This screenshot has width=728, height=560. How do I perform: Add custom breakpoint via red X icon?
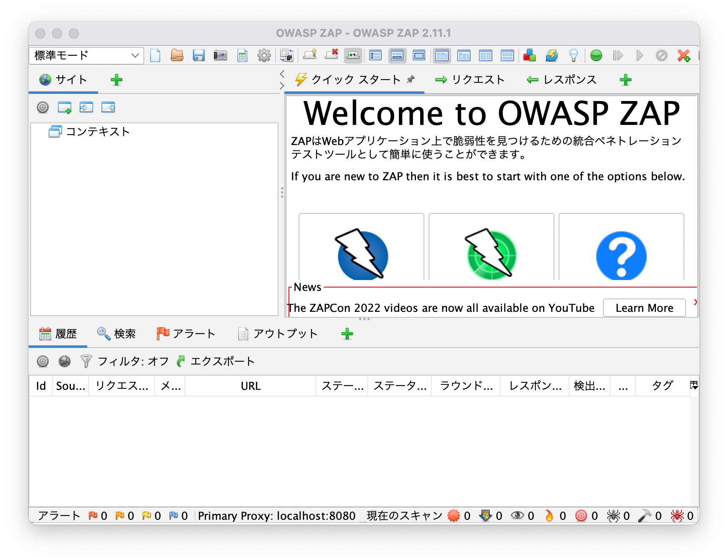tap(684, 55)
